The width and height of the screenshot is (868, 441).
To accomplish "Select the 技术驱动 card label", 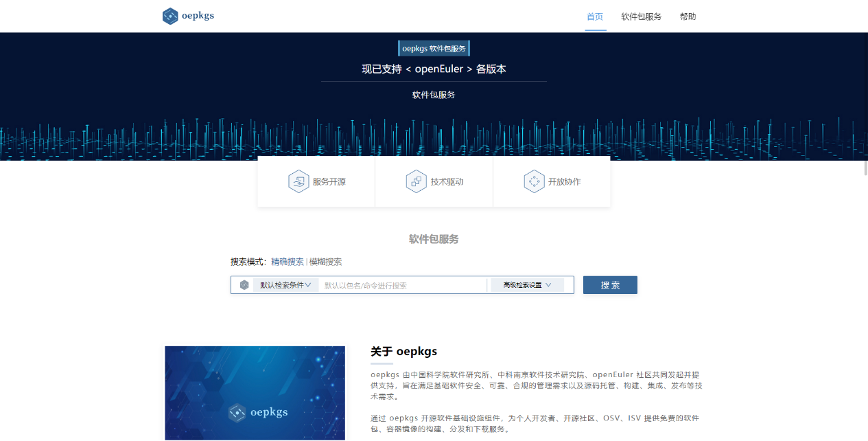I will pyautogui.click(x=447, y=182).
